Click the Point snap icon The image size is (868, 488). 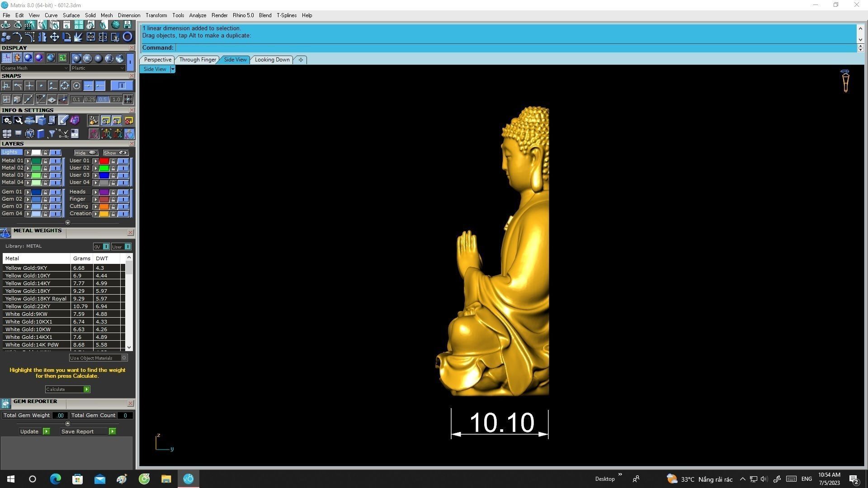(x=41, y=86)
